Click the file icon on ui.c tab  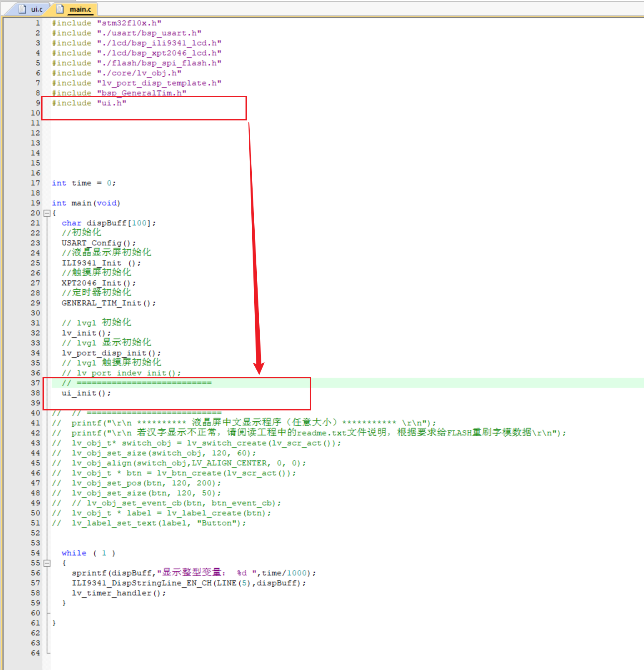coord(23,9)
